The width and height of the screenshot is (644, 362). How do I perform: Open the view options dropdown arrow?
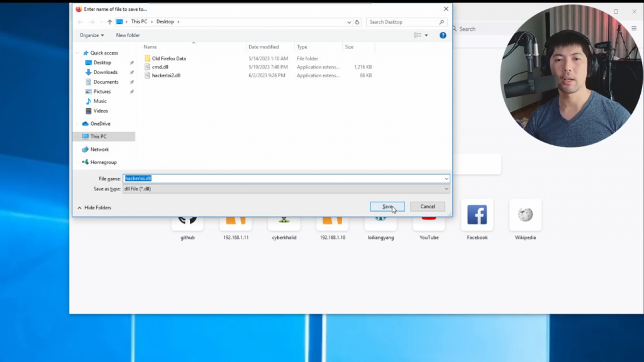426,35
